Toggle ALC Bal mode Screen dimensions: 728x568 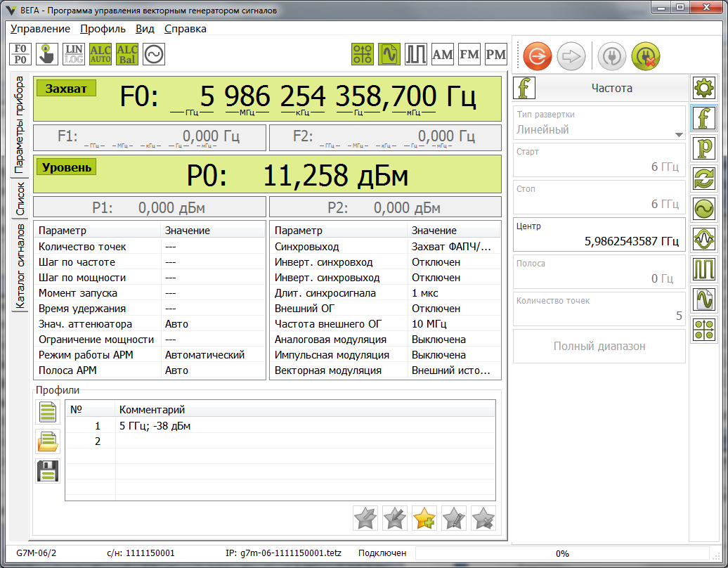pos(126,54)
